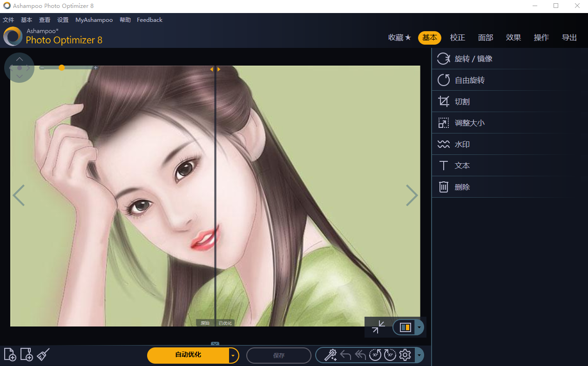The width and height of the screenshot is (588, 366).
Task: Expand the bottom tools toolbar dropdown arrow
Action: tap(419, 355)
